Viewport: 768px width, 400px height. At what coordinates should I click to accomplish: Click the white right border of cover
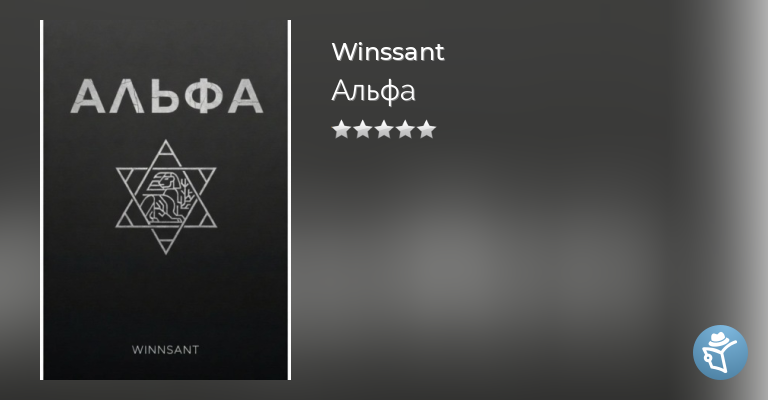289,200
